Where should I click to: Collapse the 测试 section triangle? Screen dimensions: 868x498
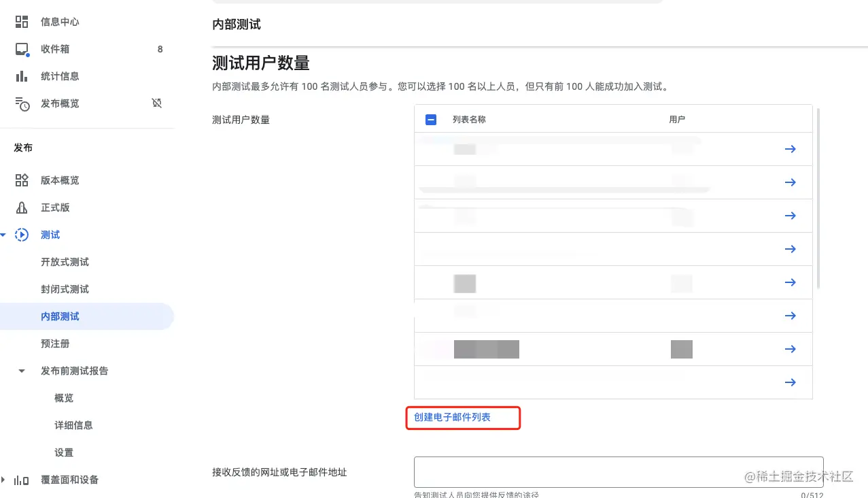tap(3, 235)
